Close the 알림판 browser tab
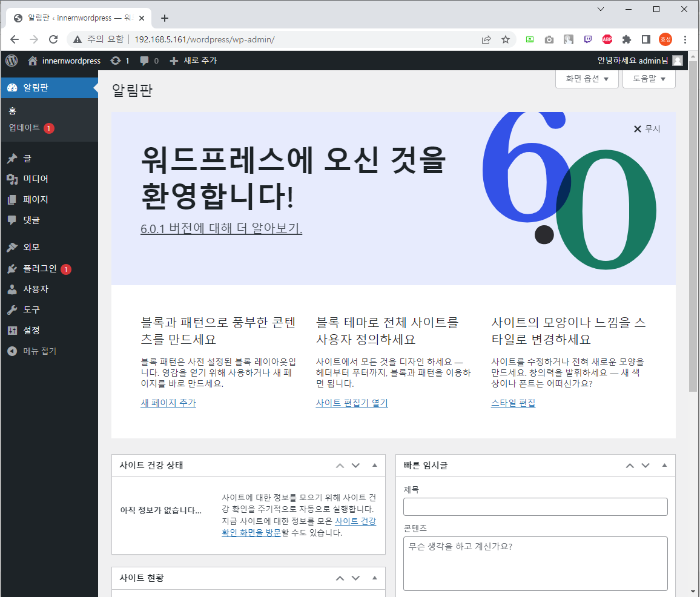This screenshot has width=700, height=597. tap(142, 18)
